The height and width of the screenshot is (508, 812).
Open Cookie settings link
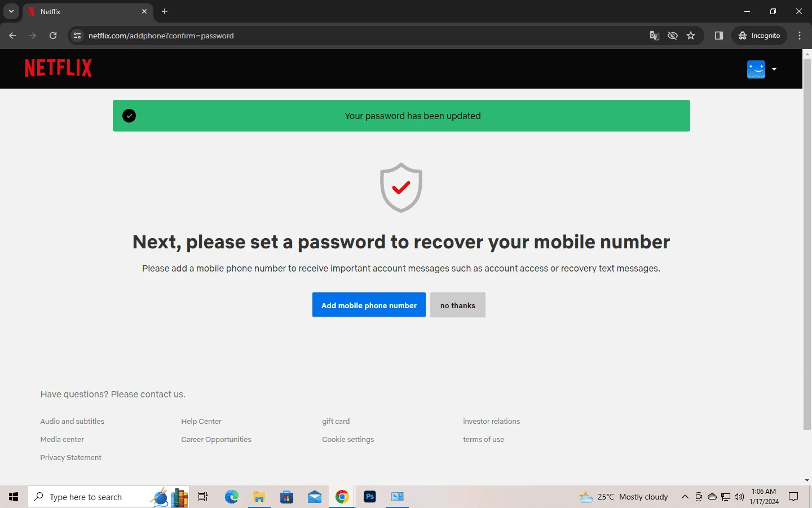tap(348, 439)
